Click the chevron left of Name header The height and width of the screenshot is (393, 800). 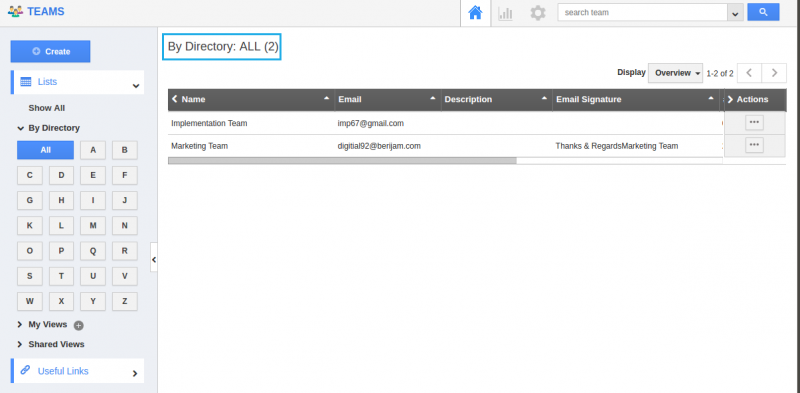pyautogui.click(x=174, y=99)
